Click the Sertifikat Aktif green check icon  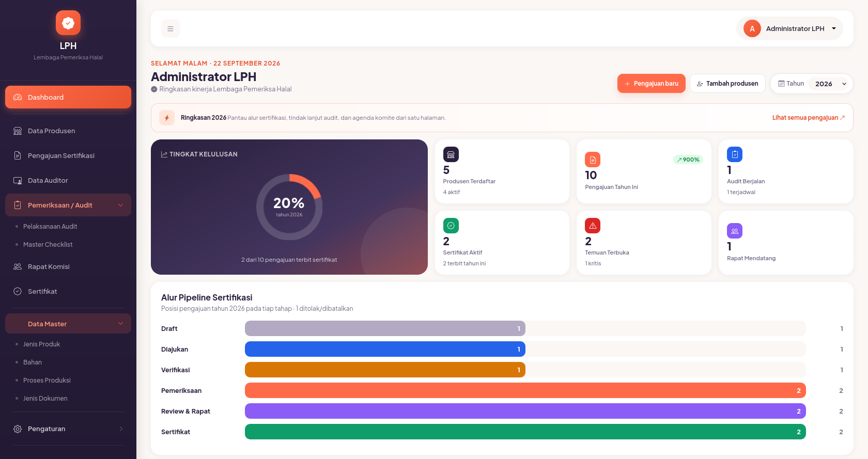tap(451, 226)
